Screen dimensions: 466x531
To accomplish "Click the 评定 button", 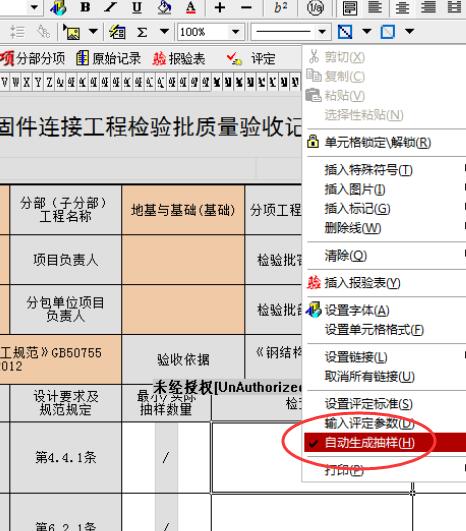I will 251,59.
